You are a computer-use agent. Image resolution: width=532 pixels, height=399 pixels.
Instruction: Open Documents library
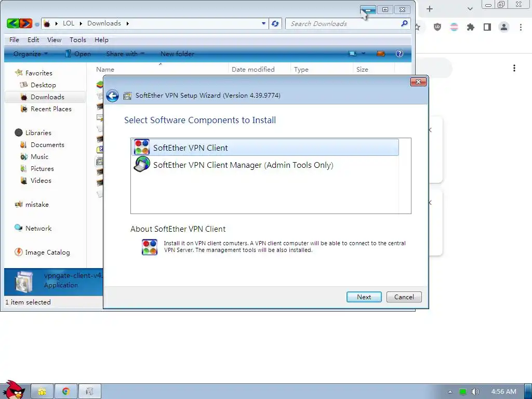(x=47, y=144)
